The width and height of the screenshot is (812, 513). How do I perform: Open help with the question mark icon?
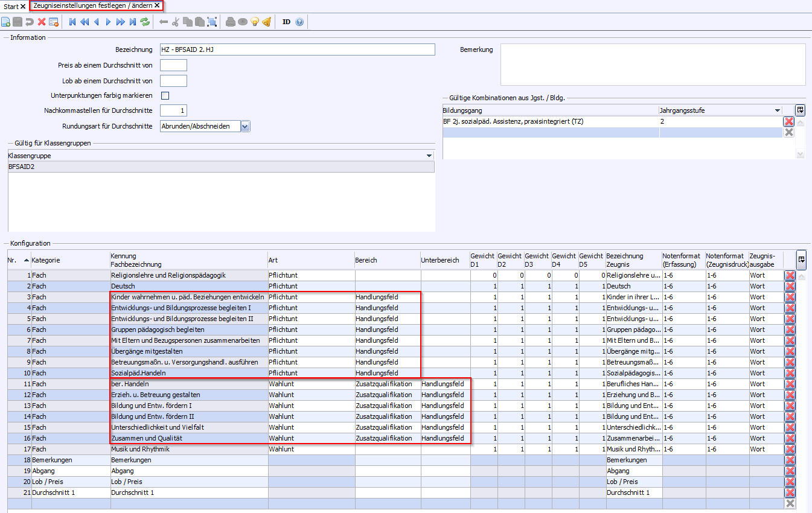coord(299,22)
